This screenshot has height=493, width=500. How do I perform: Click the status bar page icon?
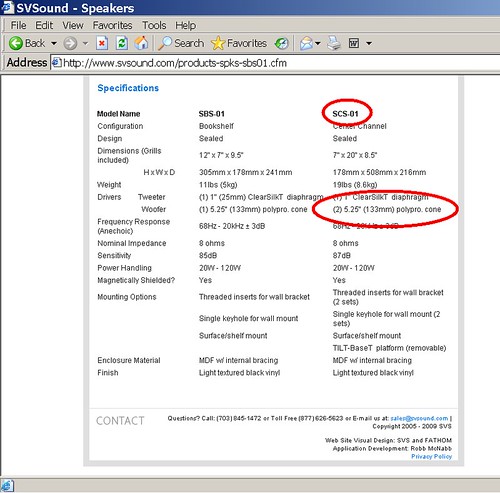(x=7, y=486)
